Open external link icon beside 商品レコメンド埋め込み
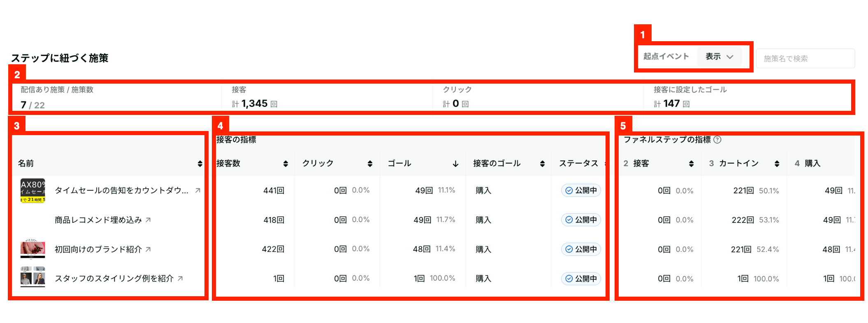The height and width of the screenshot is (323, 868). 148,220
